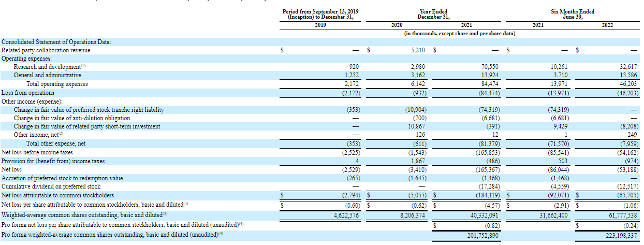644x245 pixels.
Task: Select per-share loss value (4.57)
Action: tap(492, 205)
